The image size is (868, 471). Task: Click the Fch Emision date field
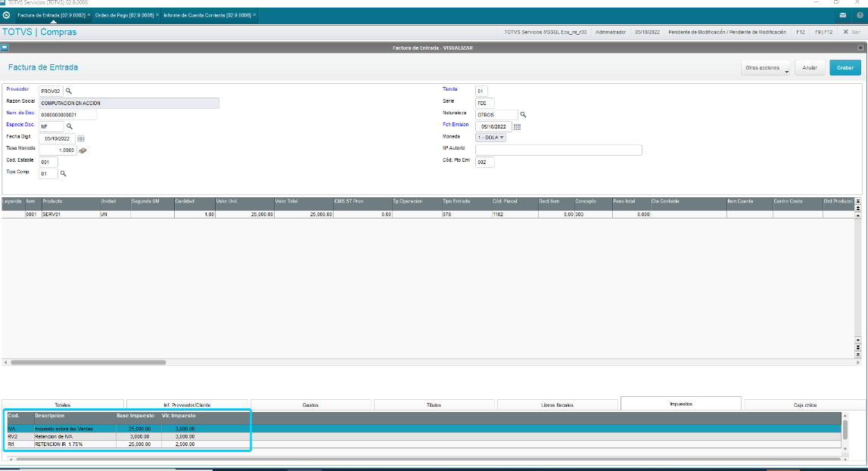pyautogui.click(x=494, y=126)
